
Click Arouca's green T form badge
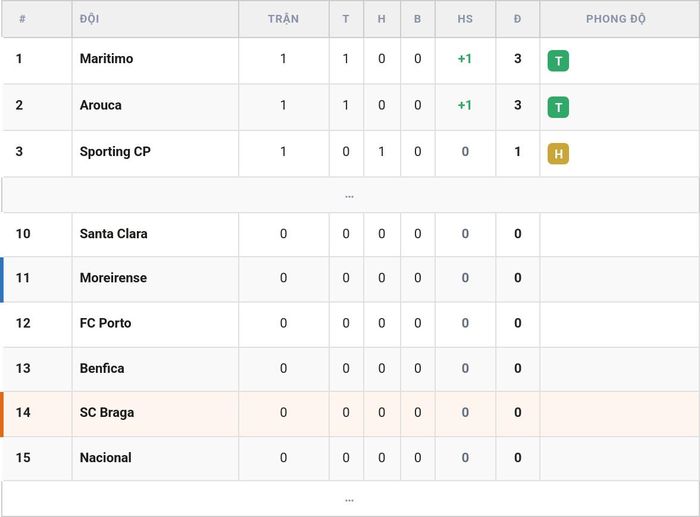click(x=558, y=107)
